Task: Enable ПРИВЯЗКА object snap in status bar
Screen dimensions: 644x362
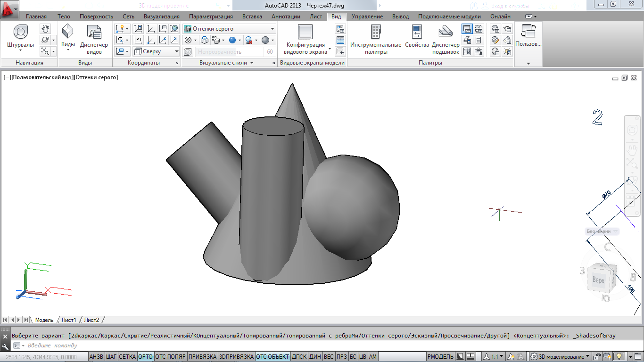Action: point(202,357)
